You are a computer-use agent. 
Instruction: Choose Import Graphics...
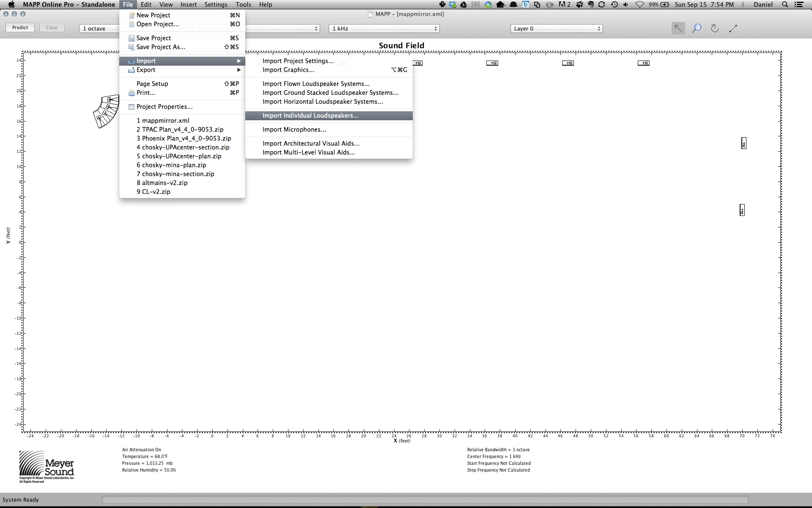(x=329, y=70)
